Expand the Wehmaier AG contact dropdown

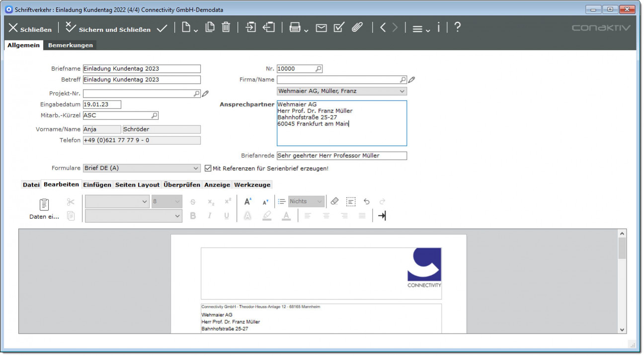[341, 91]
